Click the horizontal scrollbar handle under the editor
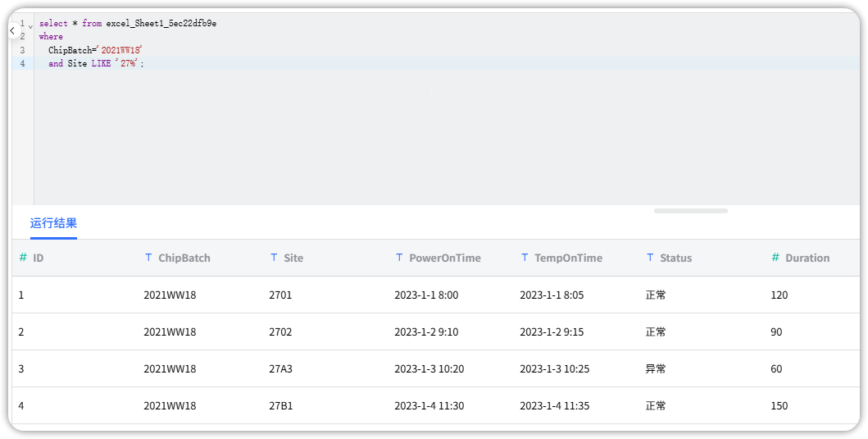Image resolution: width=868 pixels, height=439 pixels. point(690,211)
